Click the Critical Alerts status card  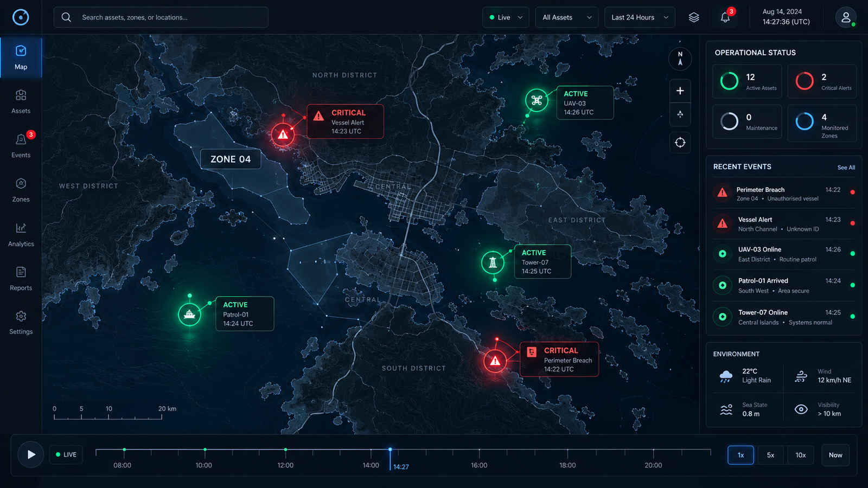coord(822,81)
